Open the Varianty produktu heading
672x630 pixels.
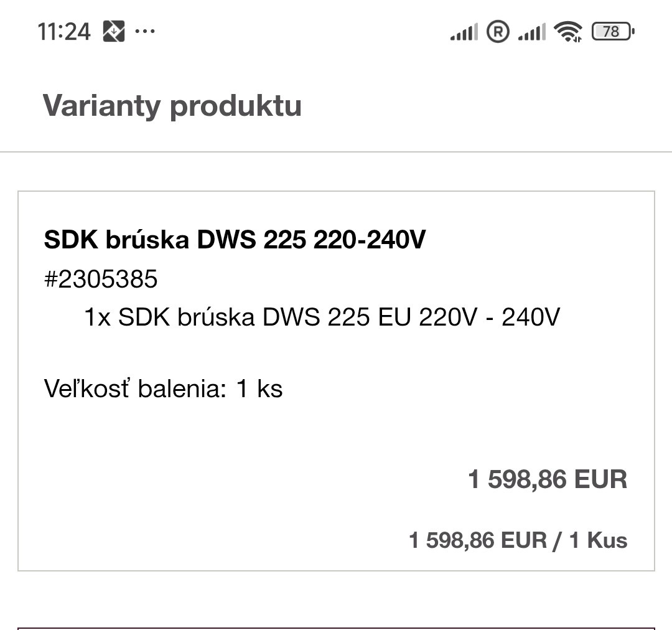tap(172, 106)
